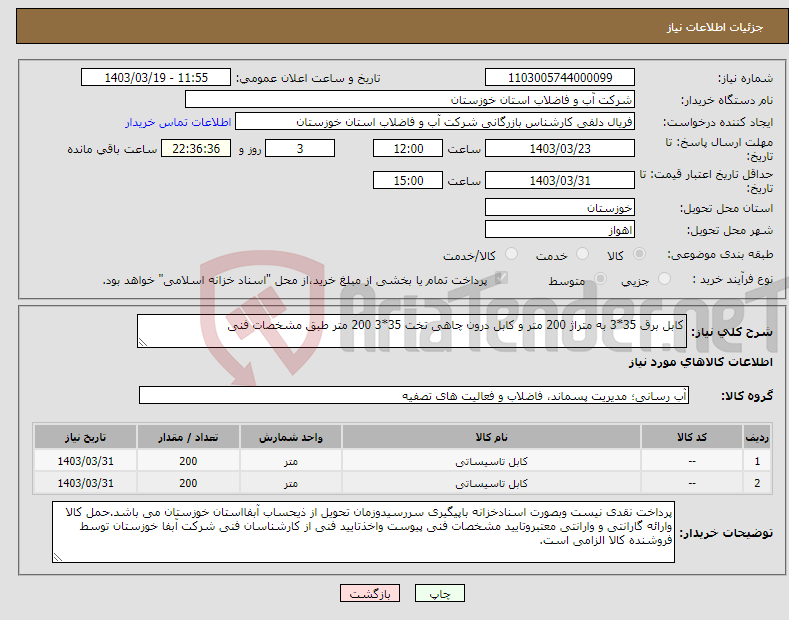Click the چاپ (print) button

[439, 593]
